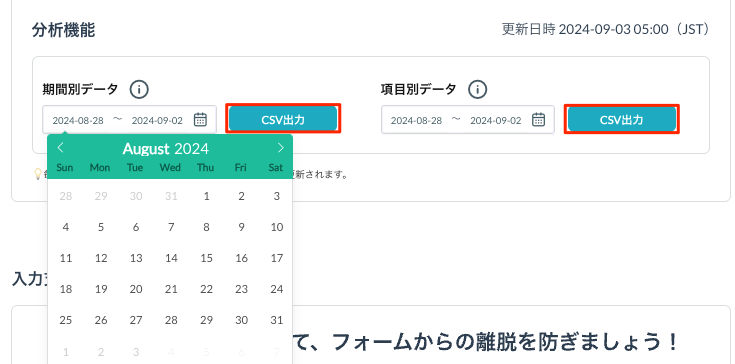Select August 19 in the calendar

coord(101,289)
